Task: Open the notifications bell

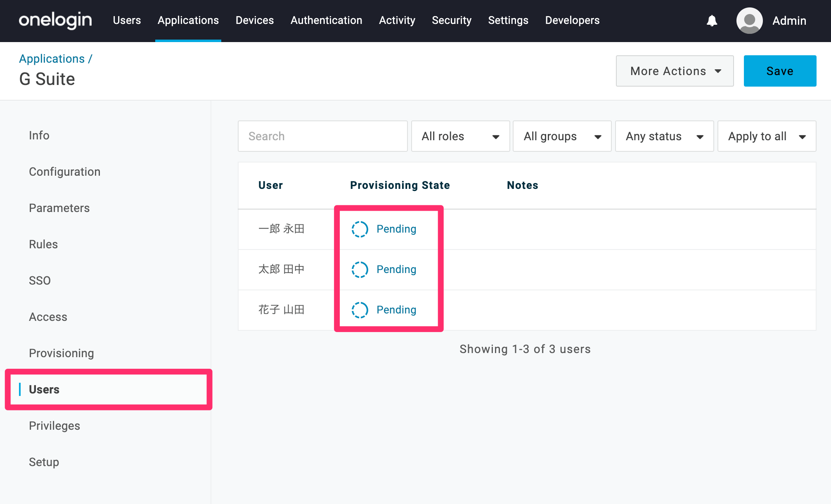Action: coord(712,21)
